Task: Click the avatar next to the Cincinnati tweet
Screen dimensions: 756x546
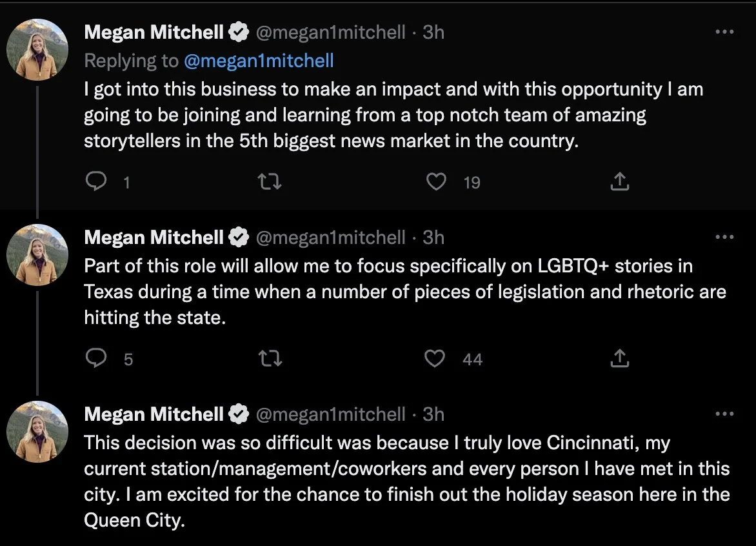Action: point(37,429)
